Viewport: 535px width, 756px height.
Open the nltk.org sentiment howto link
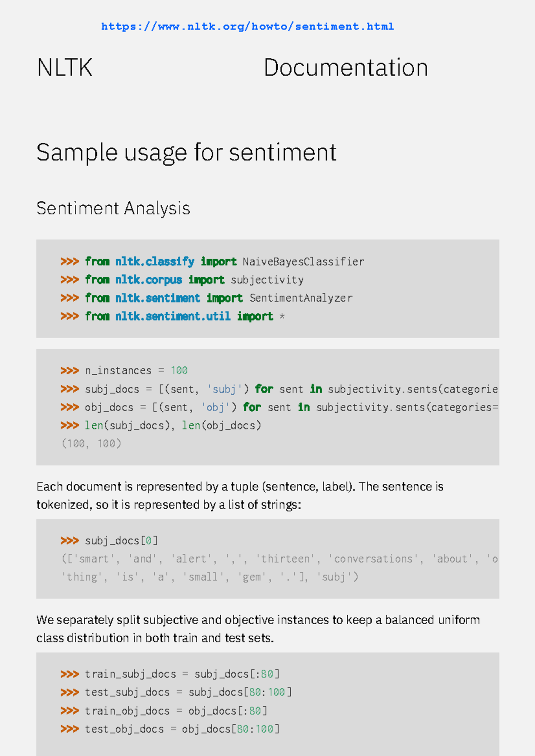[247, 27]
